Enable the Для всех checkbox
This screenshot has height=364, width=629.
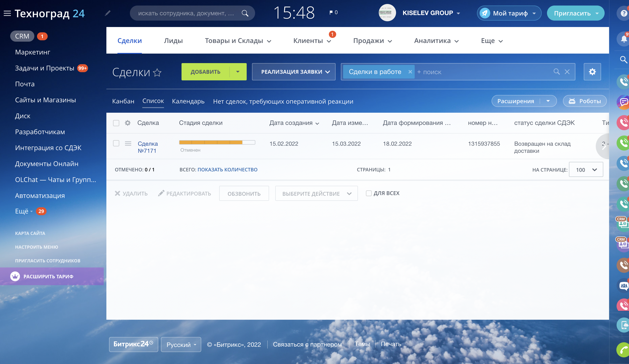(x=369, y=193)
